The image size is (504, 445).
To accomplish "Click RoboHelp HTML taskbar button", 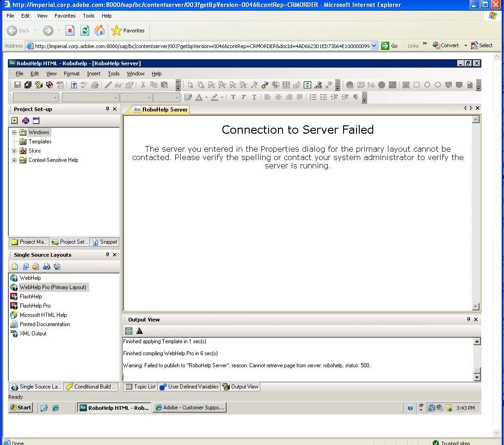I will point(114,408).
